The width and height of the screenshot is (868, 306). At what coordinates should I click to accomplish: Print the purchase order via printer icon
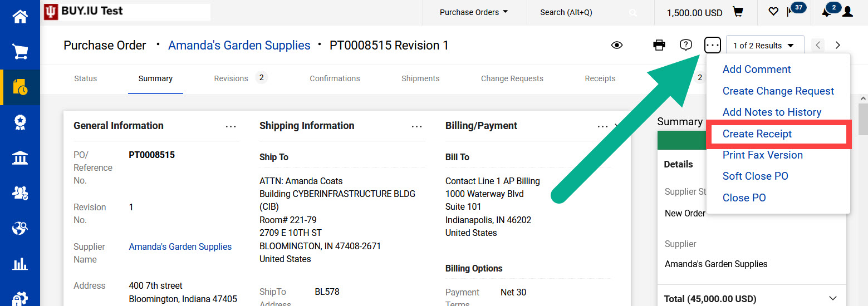click(x=659, y=45)
